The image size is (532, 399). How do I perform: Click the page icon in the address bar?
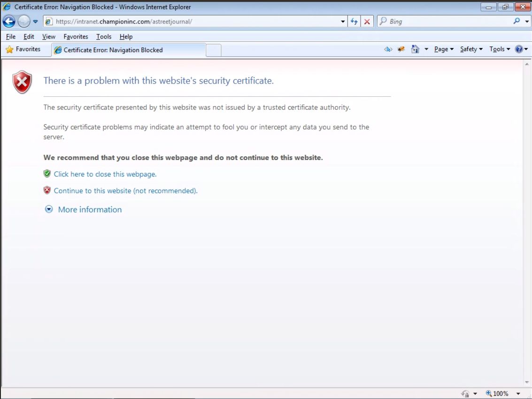click(x=49, y=22)
